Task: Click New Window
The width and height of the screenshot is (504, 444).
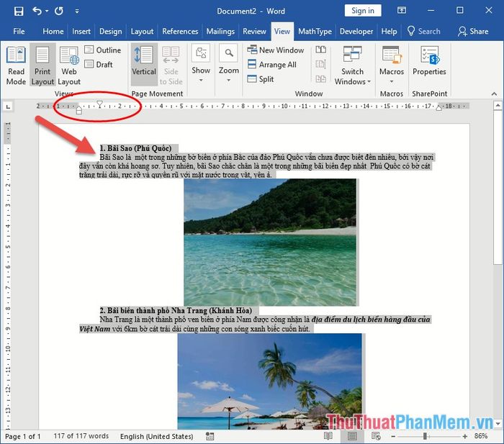Action: pos(276,50)
